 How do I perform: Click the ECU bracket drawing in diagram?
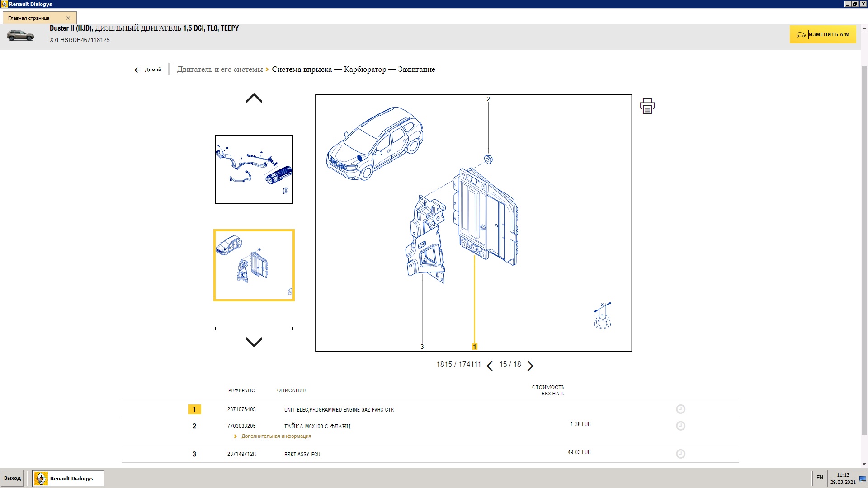pos(425,239)
